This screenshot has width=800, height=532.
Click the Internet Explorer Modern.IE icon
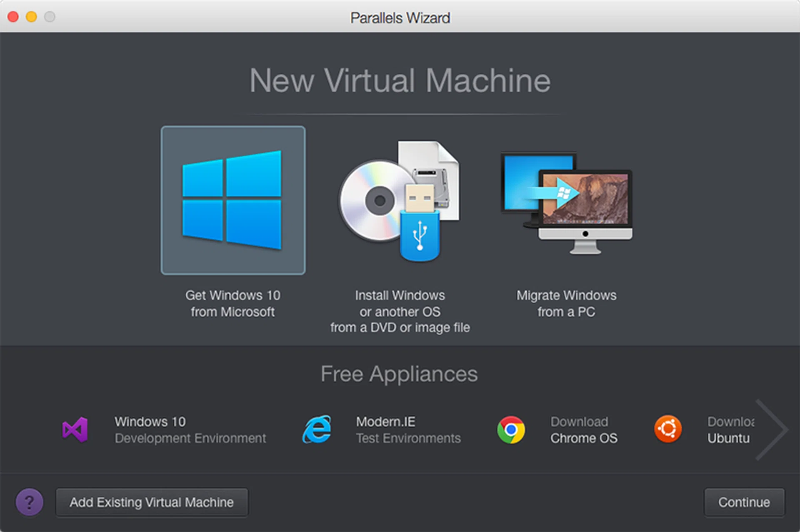coord(317,430)
